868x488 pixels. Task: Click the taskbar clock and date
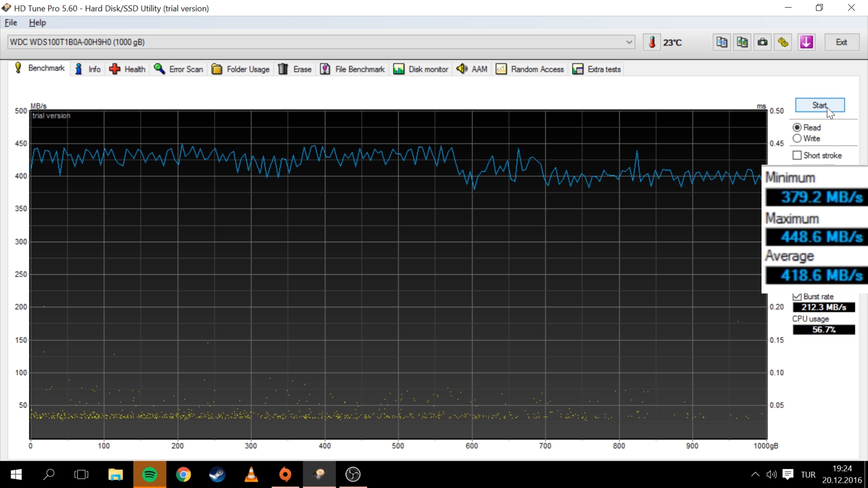click(842, 474)
